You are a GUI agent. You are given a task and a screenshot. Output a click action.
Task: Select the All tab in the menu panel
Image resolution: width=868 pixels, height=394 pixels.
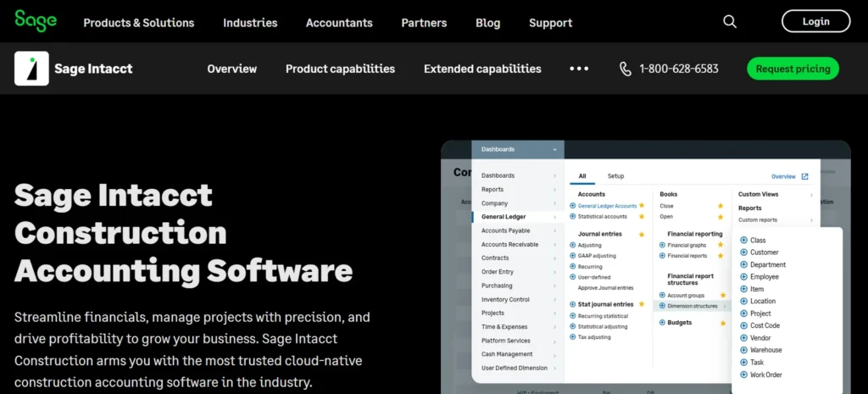pyautogui.click(x=582, y=176)
